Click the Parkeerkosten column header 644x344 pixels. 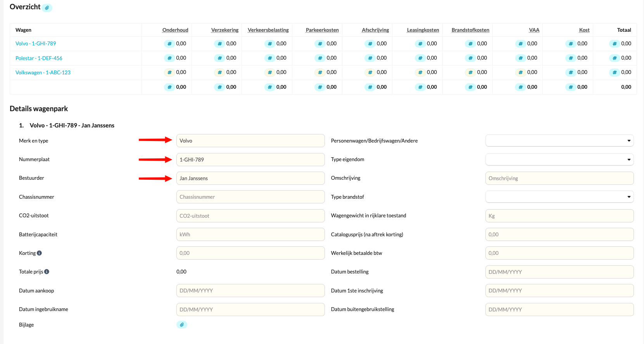(x=322, y=30)
